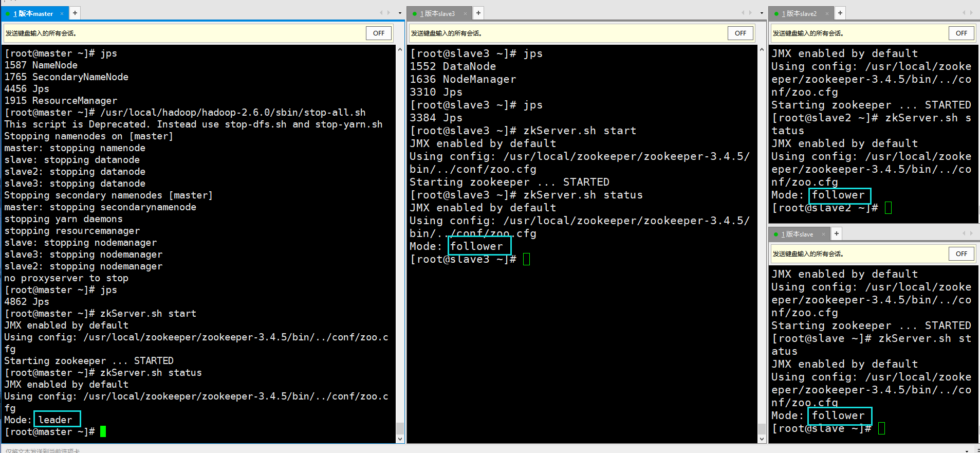
Task: Click '1636 NodeManager' line in slave3 terminal
Action: pos(463,79)
